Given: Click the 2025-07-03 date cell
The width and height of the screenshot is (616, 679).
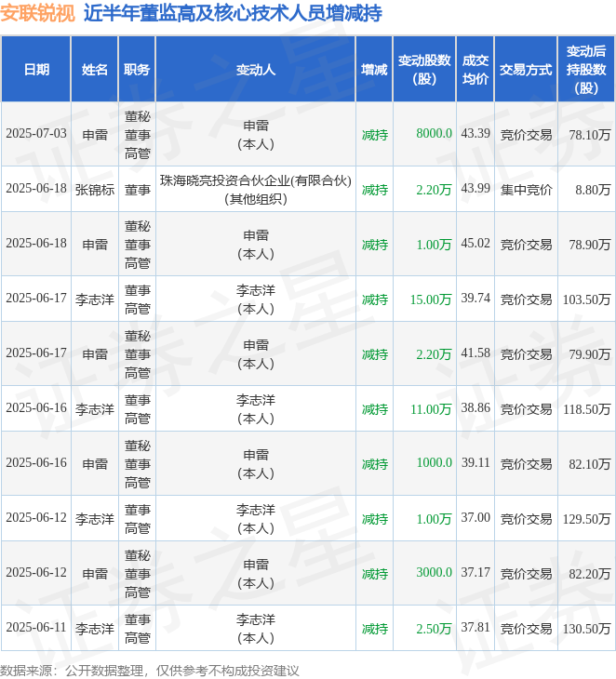Looking at the screenshot, I should coord(36,134).
